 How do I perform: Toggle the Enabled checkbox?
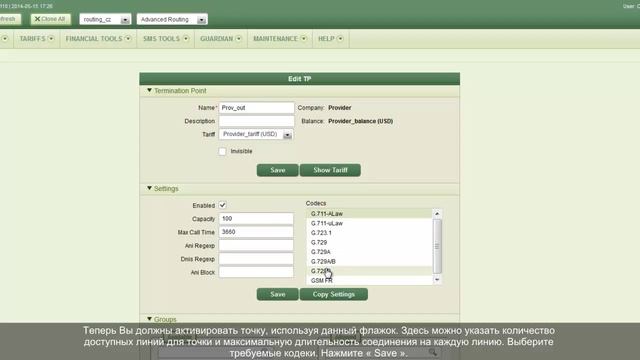[x=222, y=205]
